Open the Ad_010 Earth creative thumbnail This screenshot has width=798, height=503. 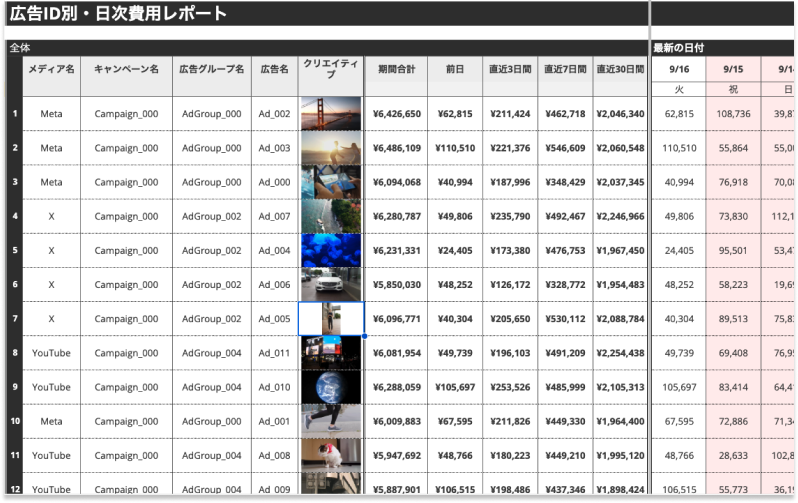pyautogui.click(x=331, y=386)
